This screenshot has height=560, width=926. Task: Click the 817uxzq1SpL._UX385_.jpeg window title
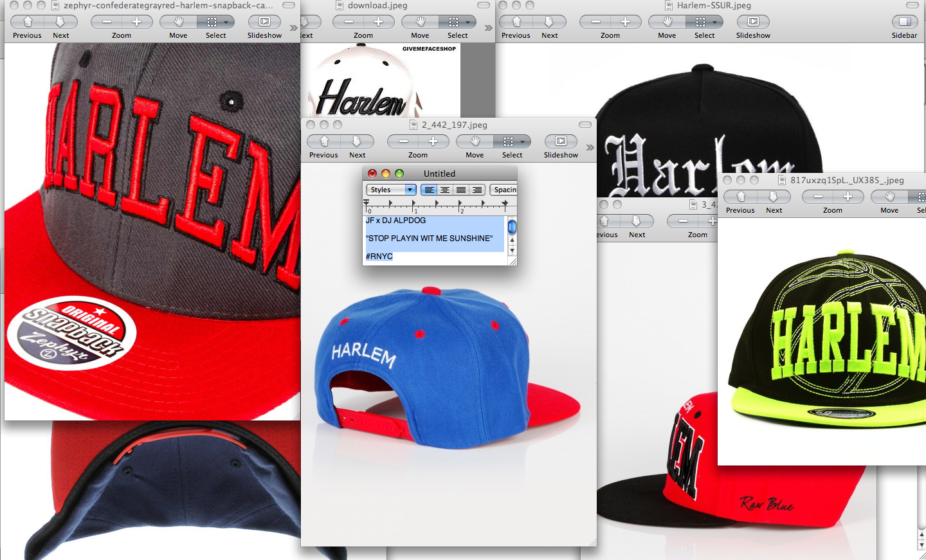(x=847, y=180)
